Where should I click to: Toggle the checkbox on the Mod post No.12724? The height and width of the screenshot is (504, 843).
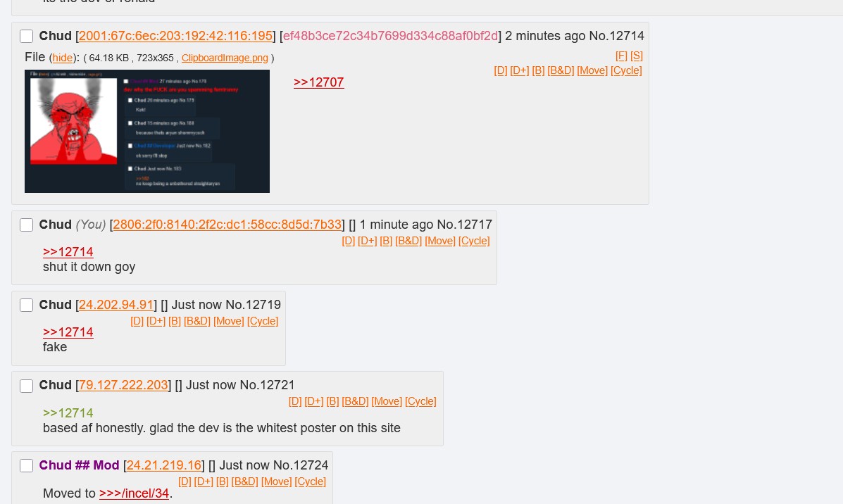click(26, 465)
